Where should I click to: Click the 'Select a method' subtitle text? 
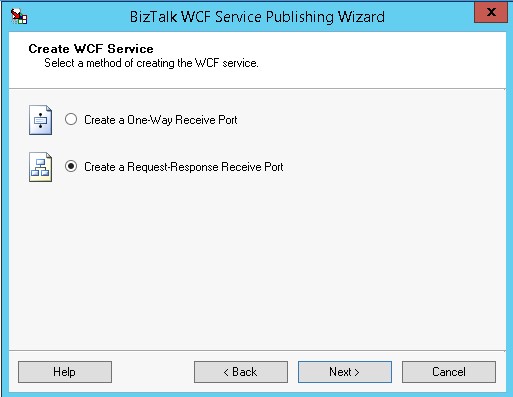pos(151,63)
